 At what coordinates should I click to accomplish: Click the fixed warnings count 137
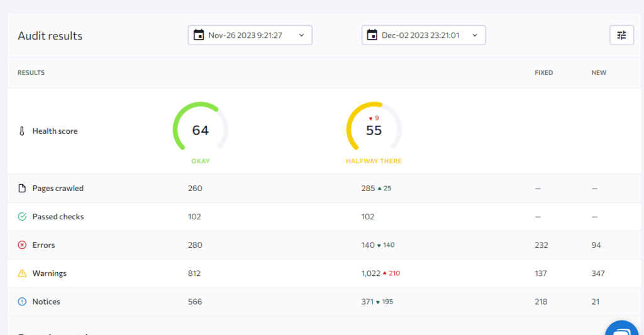(540, 273)
